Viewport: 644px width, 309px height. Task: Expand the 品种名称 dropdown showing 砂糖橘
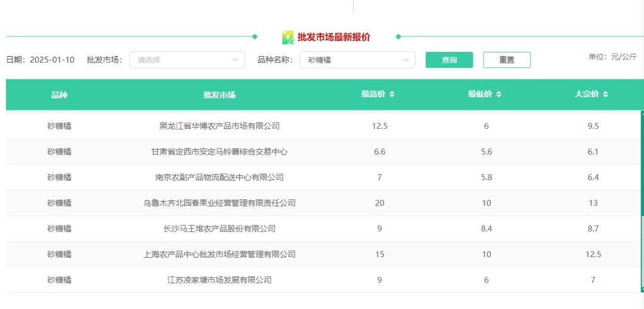coord(358,60)
